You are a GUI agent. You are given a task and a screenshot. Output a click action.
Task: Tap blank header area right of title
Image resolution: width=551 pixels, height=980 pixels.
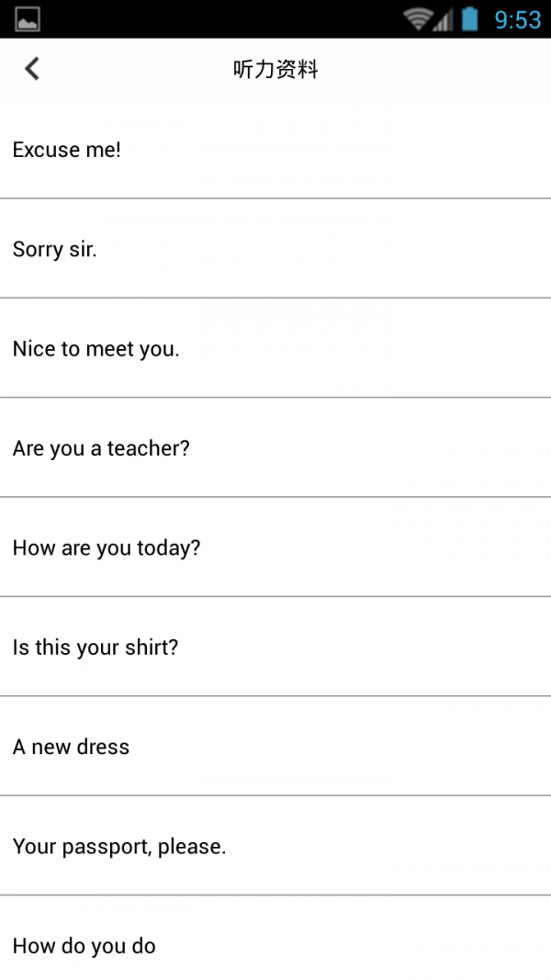click(441, 69)
